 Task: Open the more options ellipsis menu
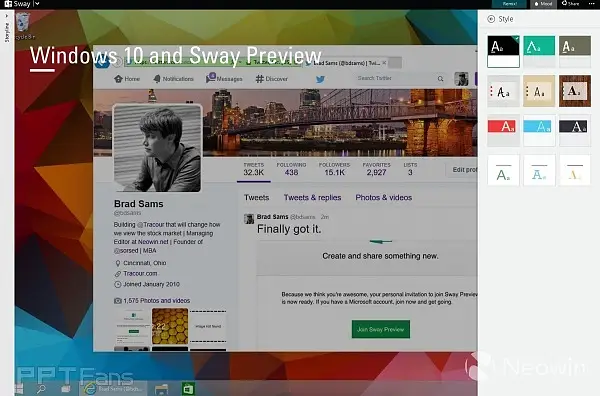tap(591, 3)
